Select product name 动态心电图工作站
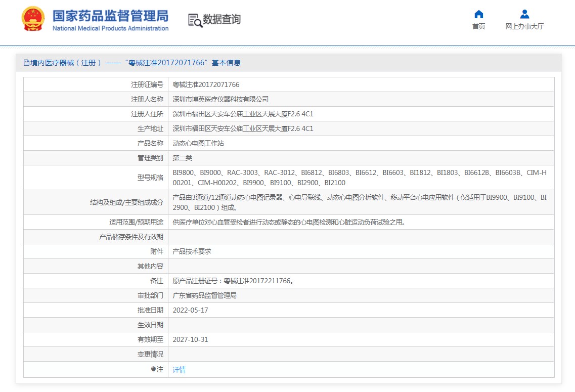This screenshot has width=575, height=392. [x=198, y=143]
